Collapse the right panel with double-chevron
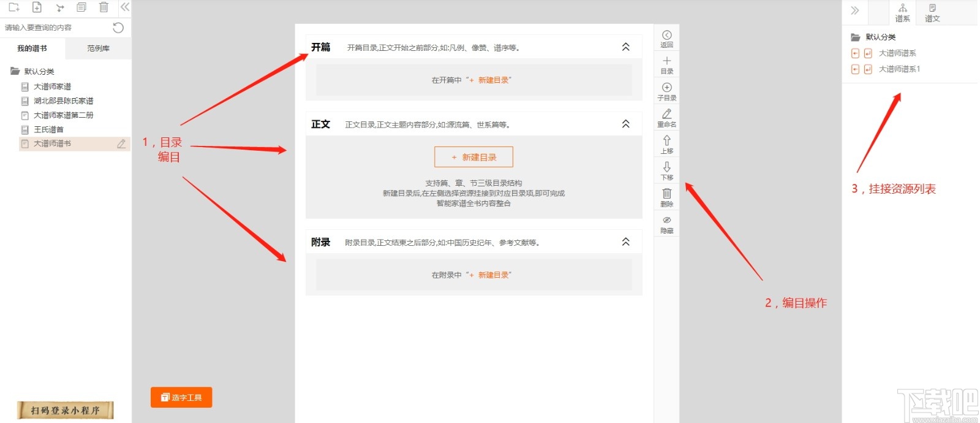980x423 pixels. coord(855,10)
